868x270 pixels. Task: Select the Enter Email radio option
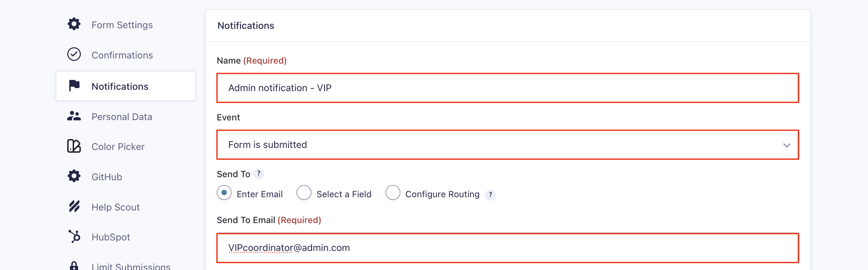click(x=224, y=193)
